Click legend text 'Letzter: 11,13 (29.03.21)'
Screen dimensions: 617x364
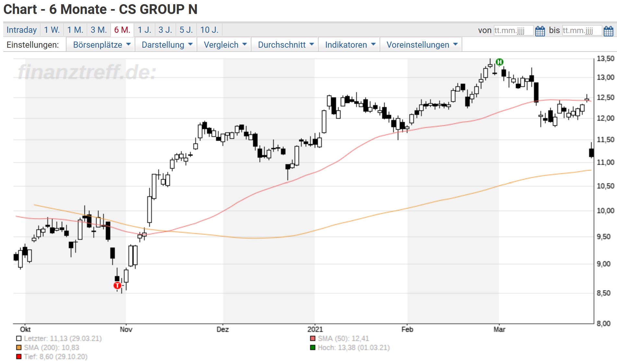coord(63,338)
